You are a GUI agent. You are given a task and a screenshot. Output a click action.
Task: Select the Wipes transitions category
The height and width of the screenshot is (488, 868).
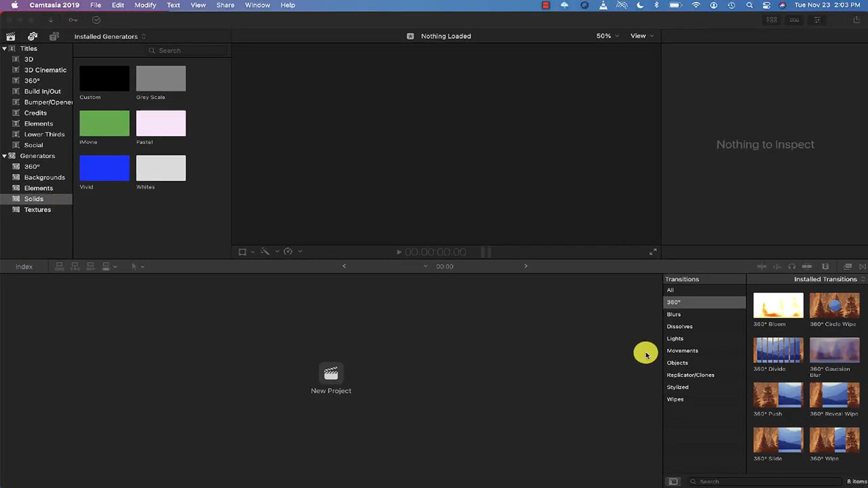pos(704,399)
